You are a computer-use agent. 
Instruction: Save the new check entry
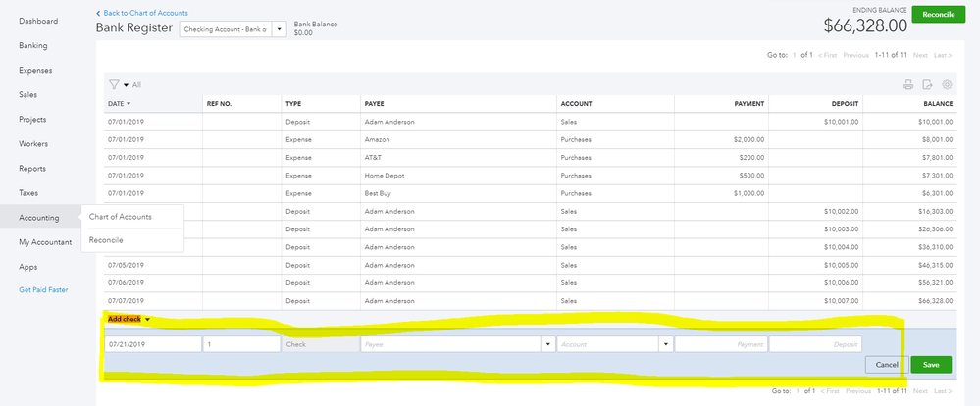(931, 365)
